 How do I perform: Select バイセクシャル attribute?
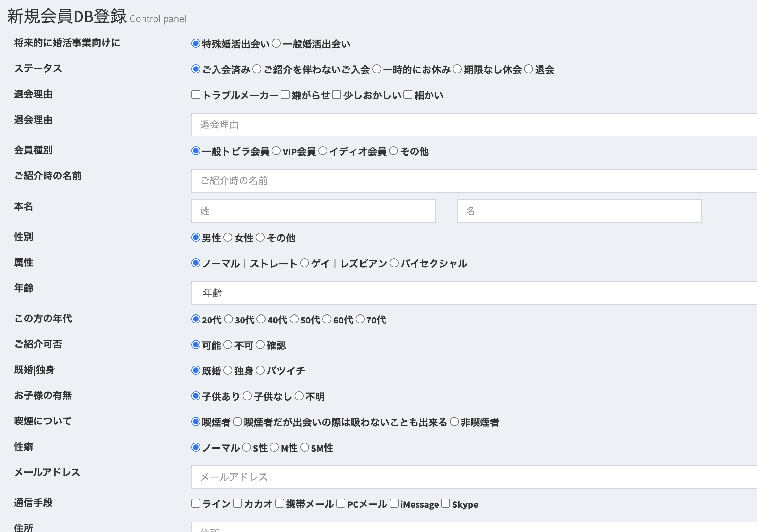tap(394, 263)
